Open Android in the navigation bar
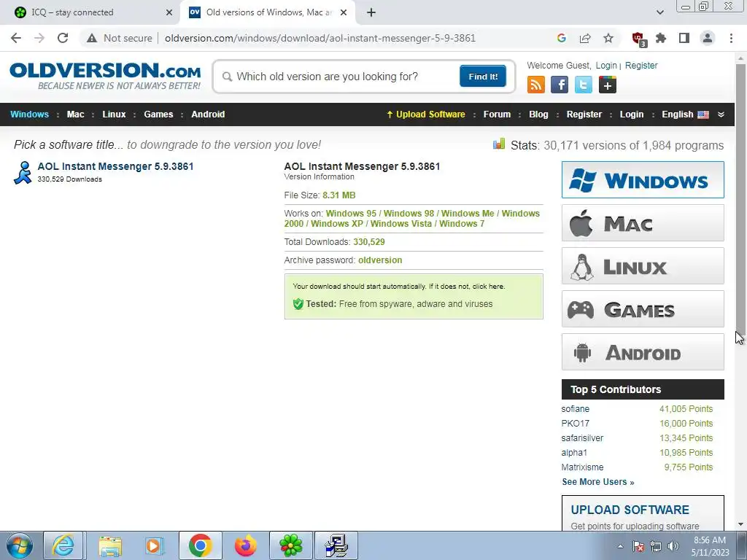Screen dimensions: 747x560 pyautogui.click(x=208, y=114)
